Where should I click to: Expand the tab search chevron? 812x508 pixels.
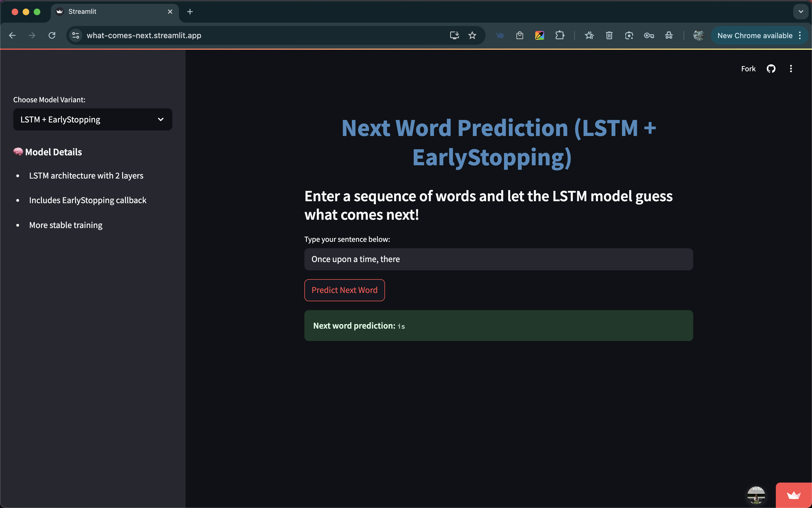click(x=801, y=12)
